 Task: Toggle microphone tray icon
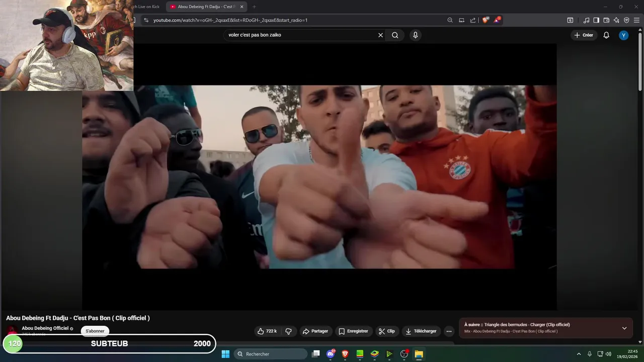590,354
